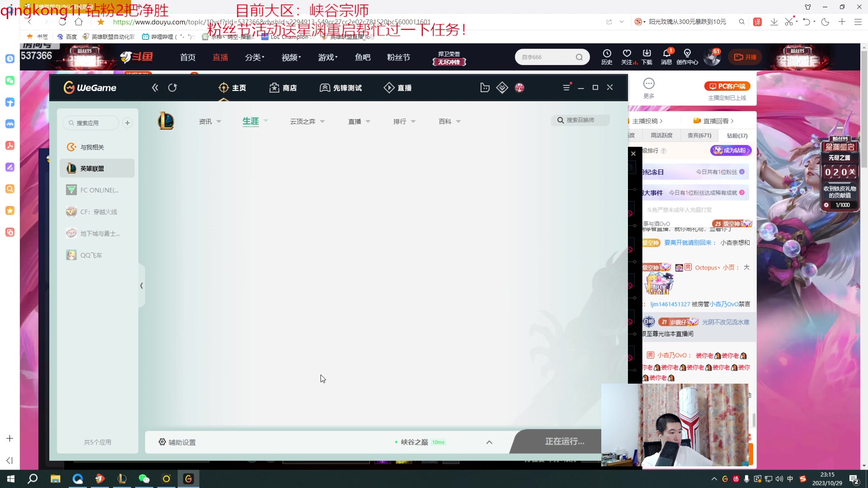Switch to 钻粉(37) tab
The image size is (868, 488).
737,136
